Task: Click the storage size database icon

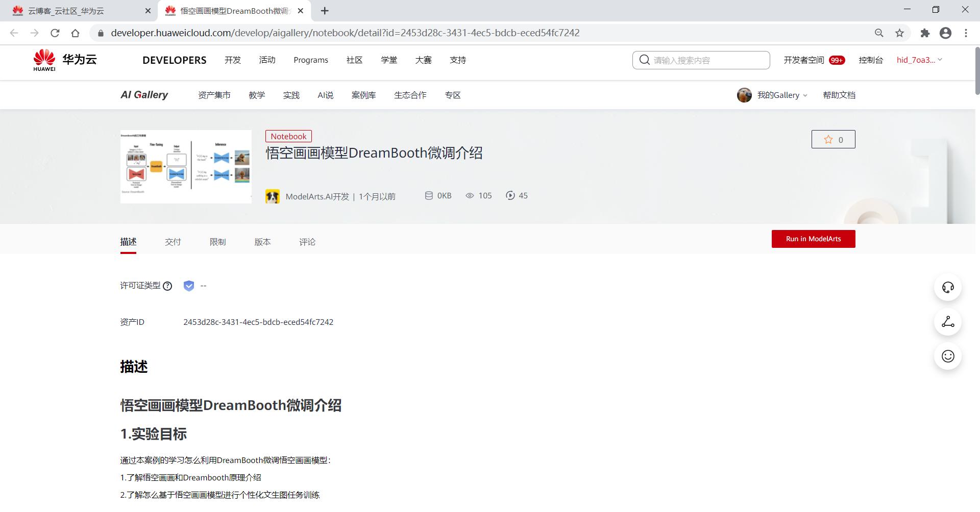Action: click(429, 196)
